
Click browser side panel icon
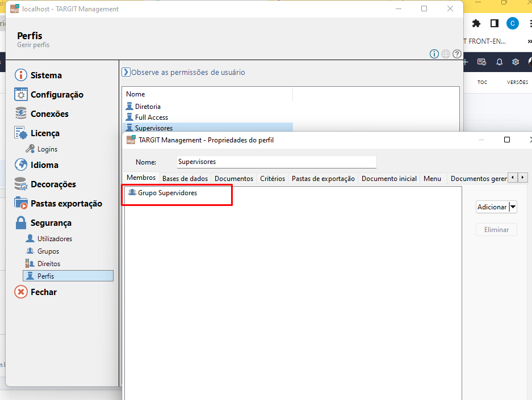click(495, 23)
